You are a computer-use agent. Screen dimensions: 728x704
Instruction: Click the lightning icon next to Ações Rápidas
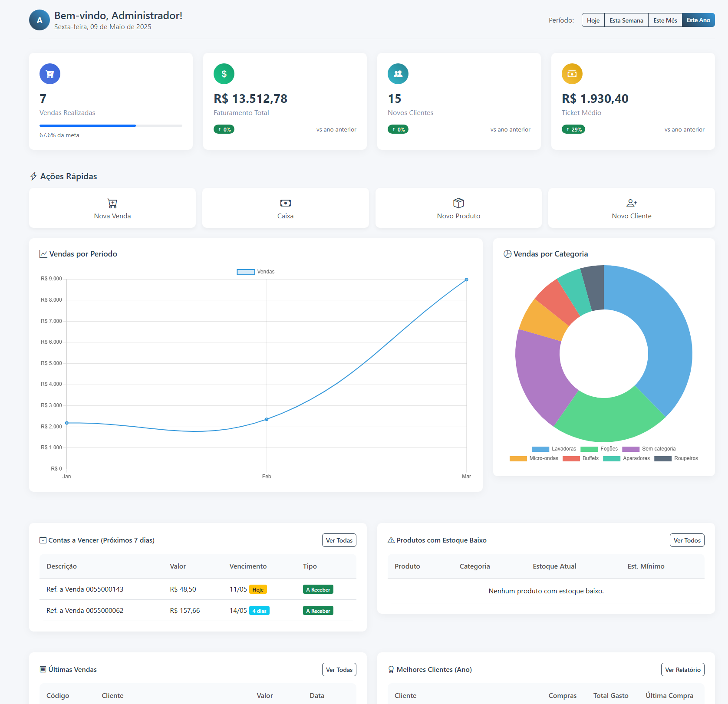tap(33, 176)
